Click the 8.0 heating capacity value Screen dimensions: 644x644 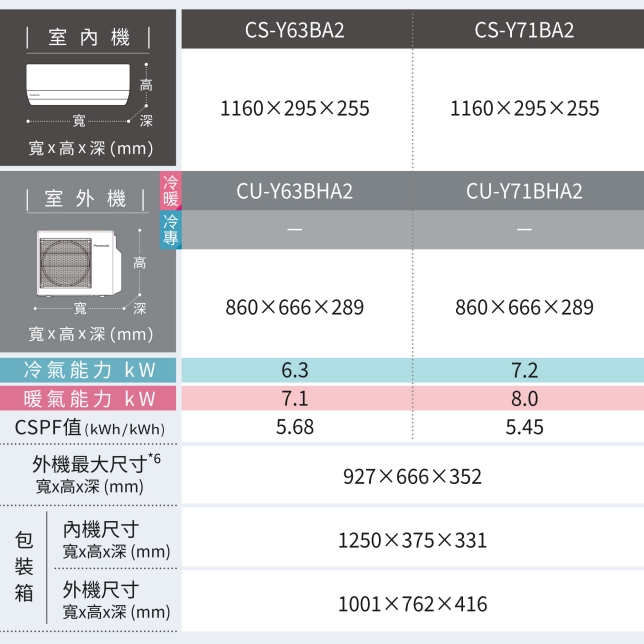(524, 399)
